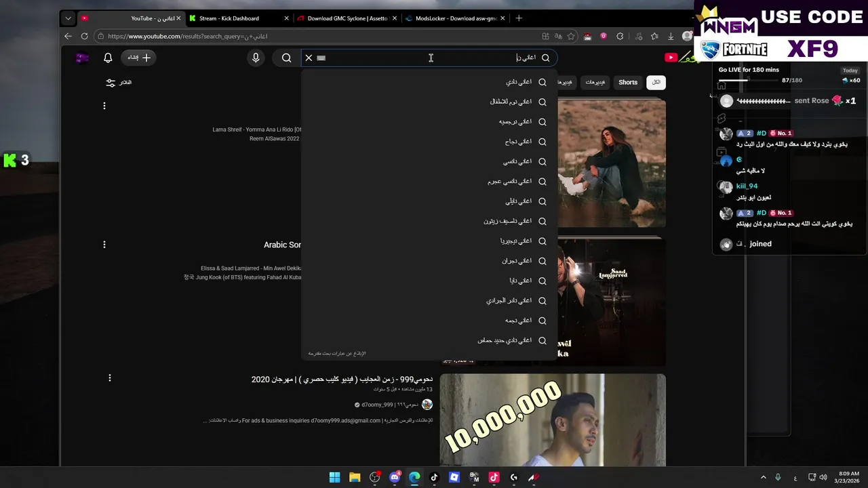Screen dimensions: 868x488
Task: Open the 10,000,000 video thumbnail
Action: pos(553,420)
